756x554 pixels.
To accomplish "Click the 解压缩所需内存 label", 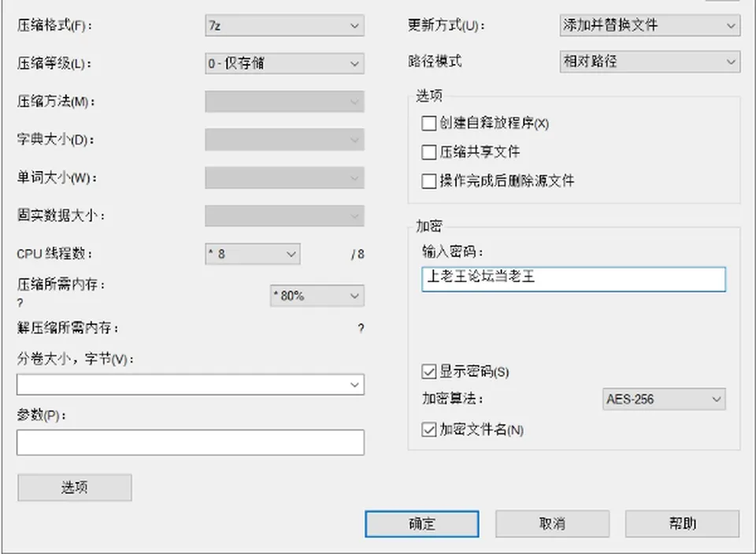I will (x=68, y=328).
